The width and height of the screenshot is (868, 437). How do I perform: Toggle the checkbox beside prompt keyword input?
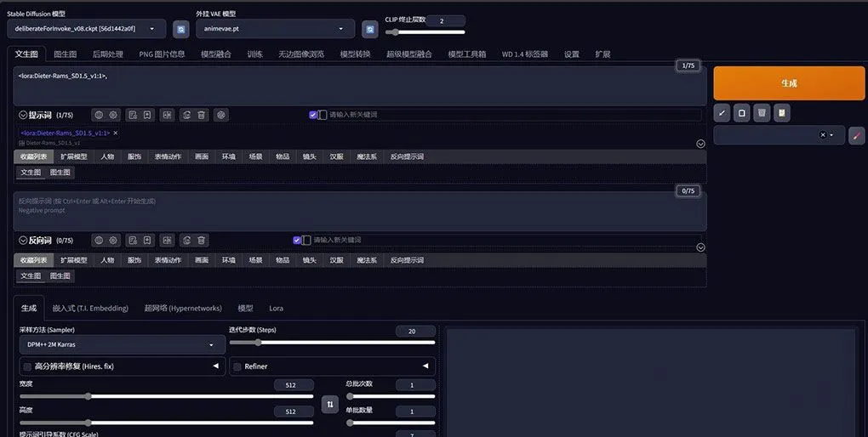[x=313, y=115]
